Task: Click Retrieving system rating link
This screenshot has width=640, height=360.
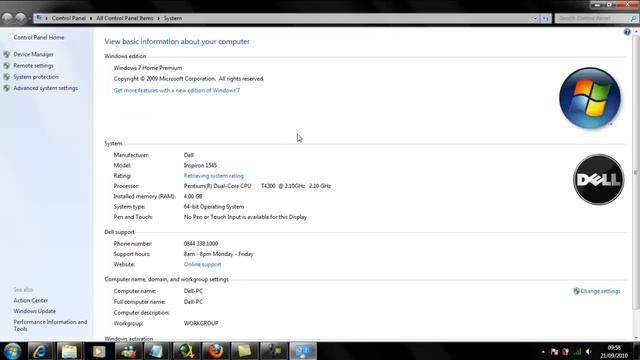Action: click(x=213, y=176)
